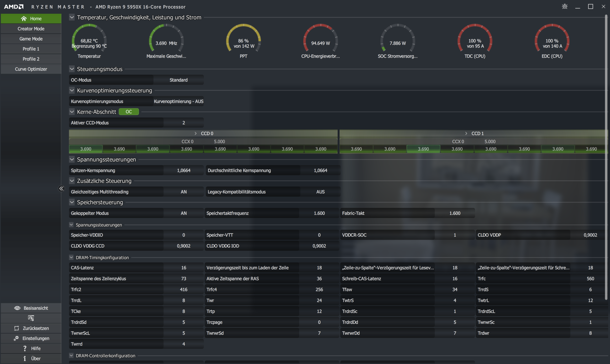The height and width of the screenshot is (364, 610).
Task: Click the VDDCR-SOC value 1
Action: pos(455,235)
